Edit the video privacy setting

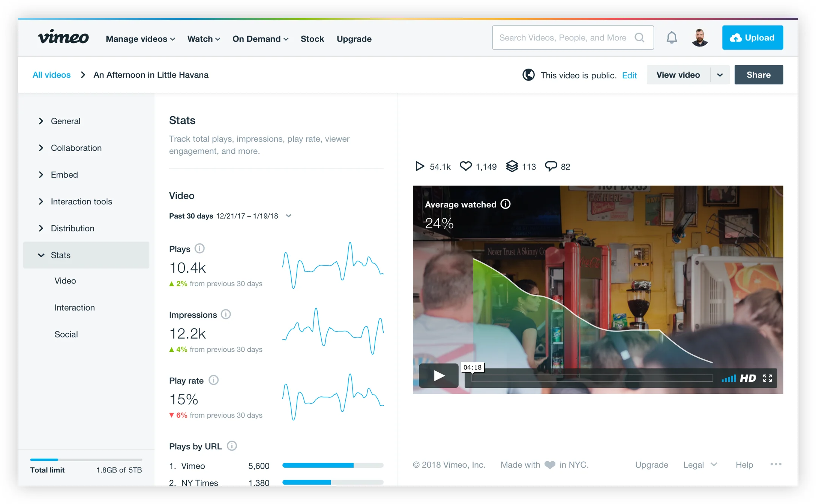click(629, 75)
